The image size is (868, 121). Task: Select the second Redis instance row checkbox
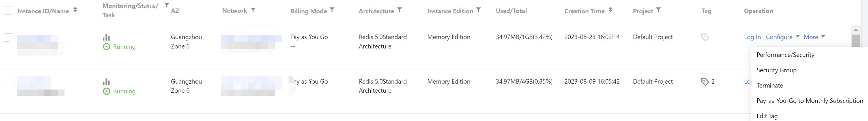(x=8, y=82)
